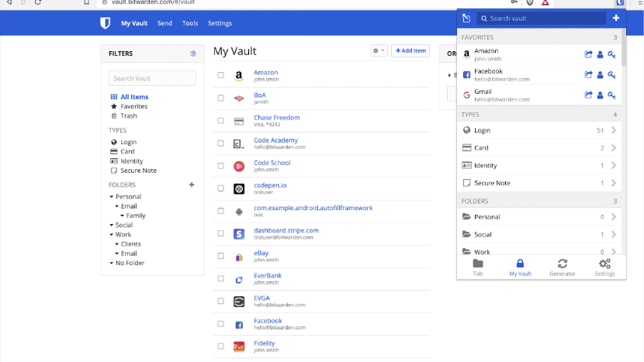Open the Filters help icon
Screen dimensions: 644x362
(x=193, y=53)
